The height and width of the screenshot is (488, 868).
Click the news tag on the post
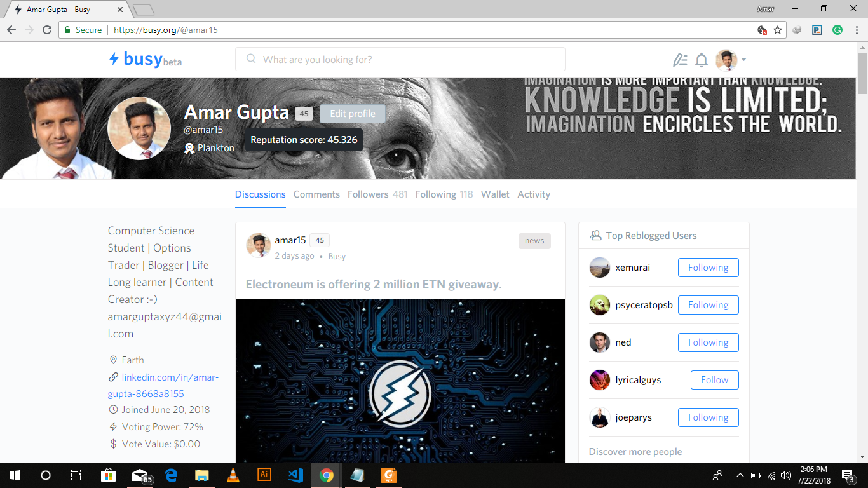coord(534,241)
